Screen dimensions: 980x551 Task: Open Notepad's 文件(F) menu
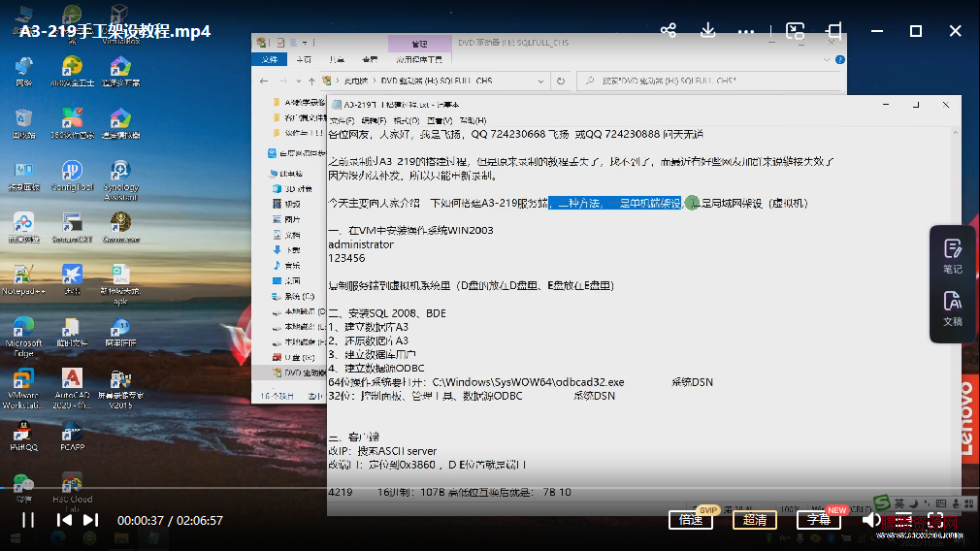(342, 120)
